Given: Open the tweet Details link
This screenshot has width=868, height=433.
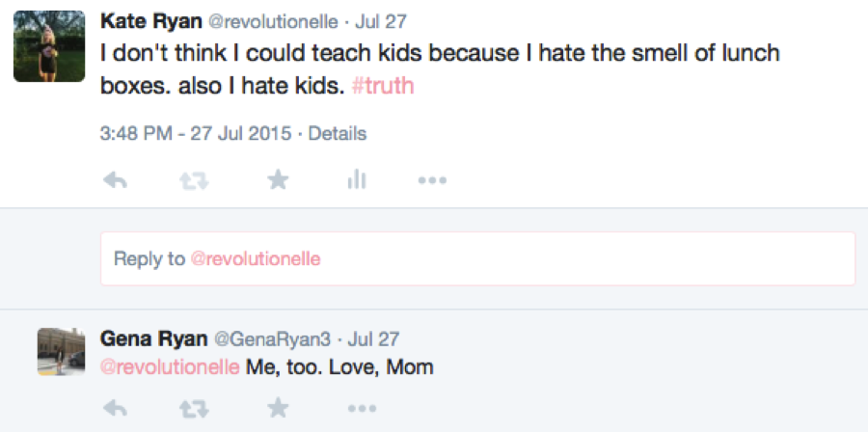Looking at the screenshot, I should click(338, 133).
